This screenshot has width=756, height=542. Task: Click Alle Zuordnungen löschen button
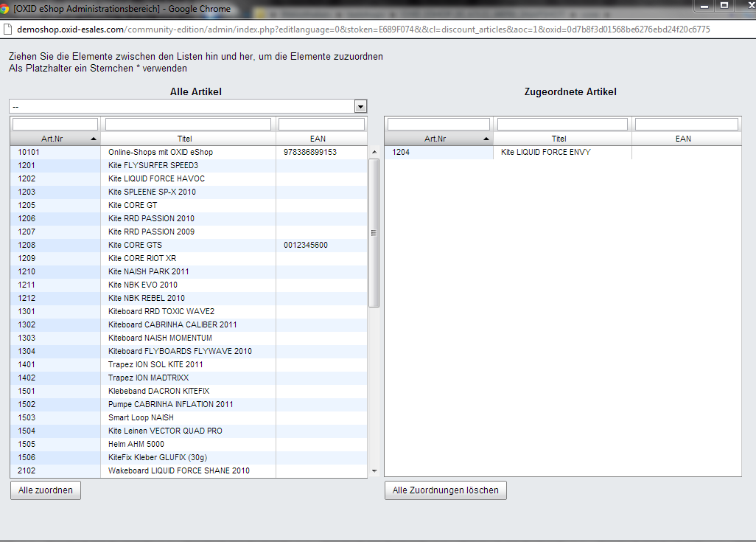pos(445,490)
